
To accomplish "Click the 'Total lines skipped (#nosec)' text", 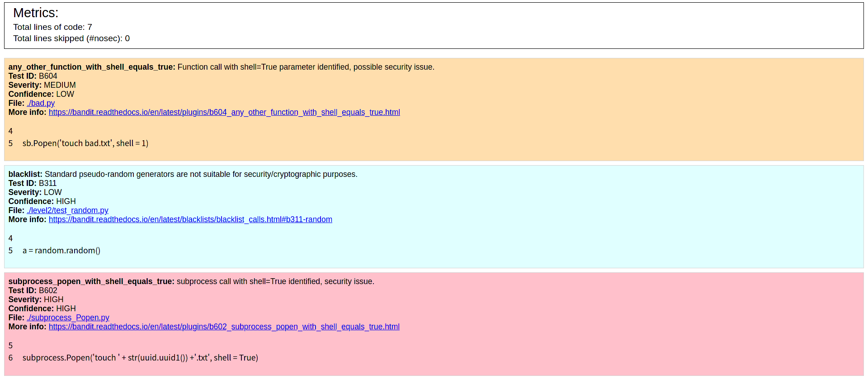I will pyautogui.click(x=71, y=38).
